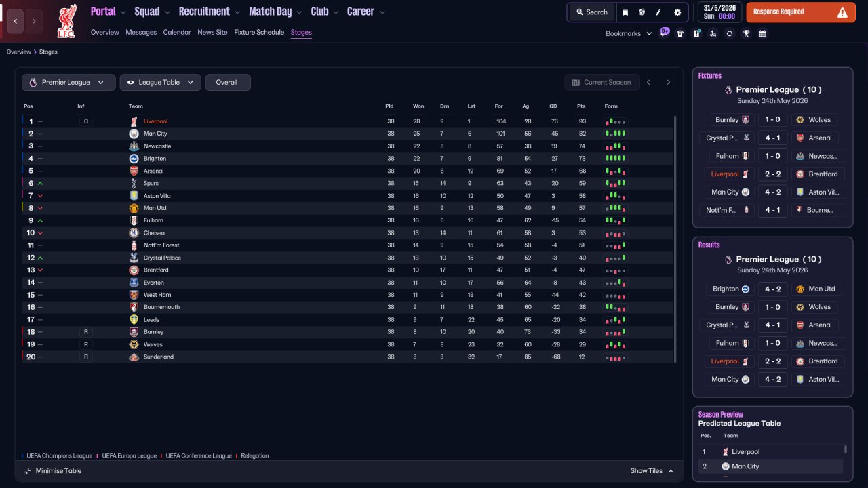Open the League Table view dropdown
Image resolution: width=868 pixels, height=488 pixels.
[160, 82]
